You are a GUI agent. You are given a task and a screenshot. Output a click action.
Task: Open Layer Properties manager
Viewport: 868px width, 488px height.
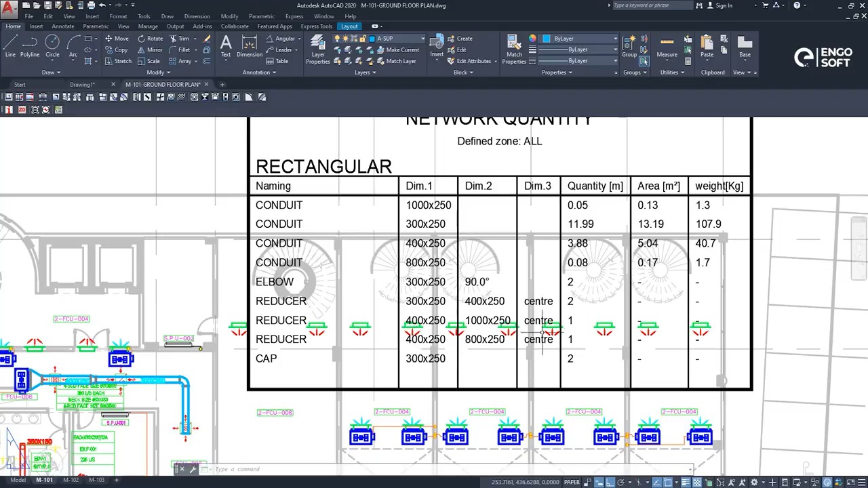pos(317,50)
